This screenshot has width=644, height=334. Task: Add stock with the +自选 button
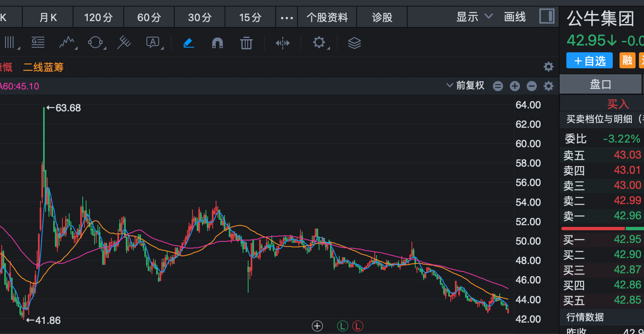pyautogui.click(x=589, y=61)
